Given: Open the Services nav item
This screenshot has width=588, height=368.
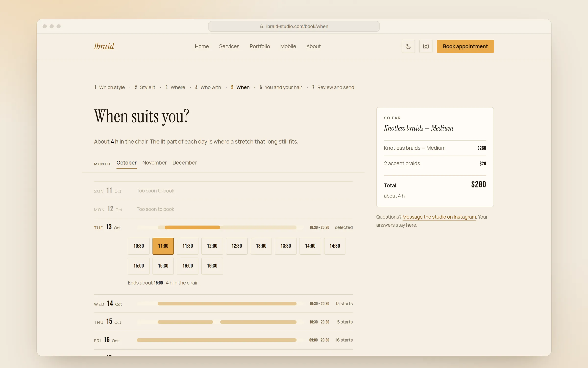Looking at the screenshot, I should tap(229, 46).
